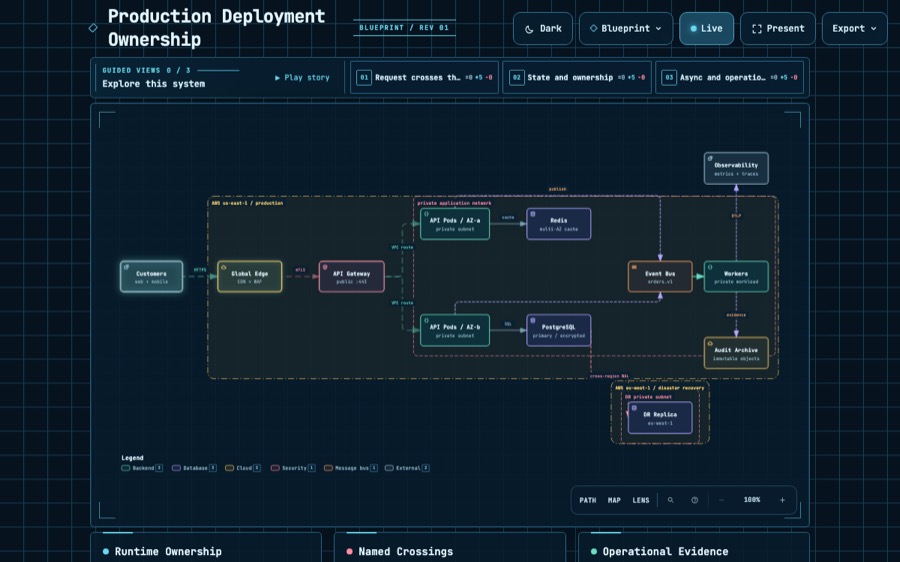Toggle Message bus category in the legend
The image size is (900, 562).
[x=351, y=468]
